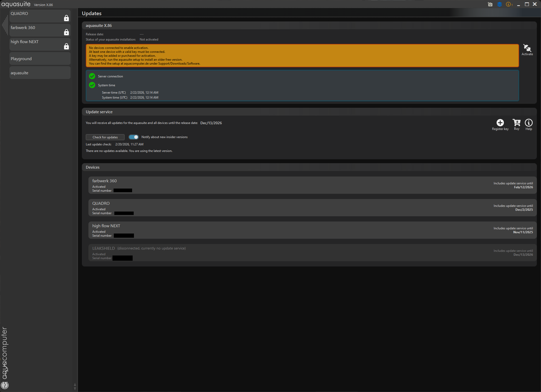Toggle Notify about new insider versions switch

pyautogui.click(x=133, y=137)
